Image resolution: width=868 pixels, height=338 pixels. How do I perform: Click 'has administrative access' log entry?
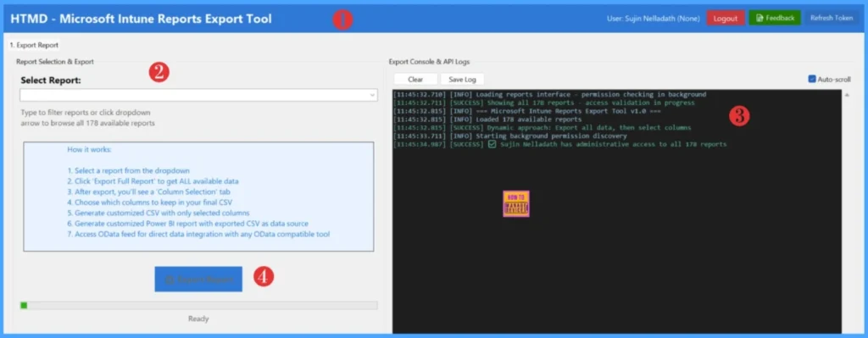coord(560,144)
